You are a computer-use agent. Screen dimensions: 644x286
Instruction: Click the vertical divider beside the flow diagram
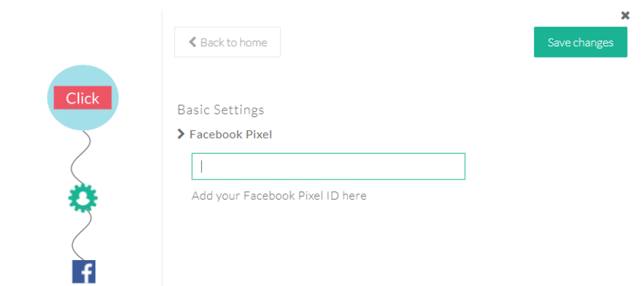pyautogui.click(x=162, y=148)
